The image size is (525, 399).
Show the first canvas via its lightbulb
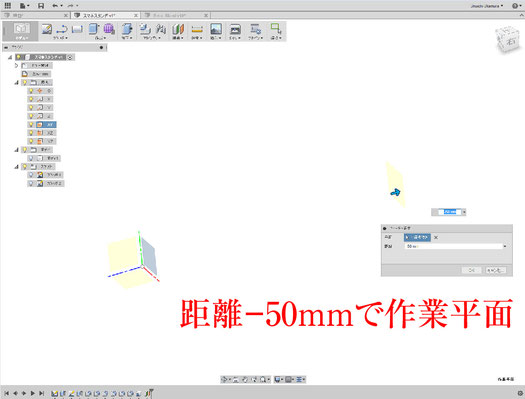coord(31,175)
